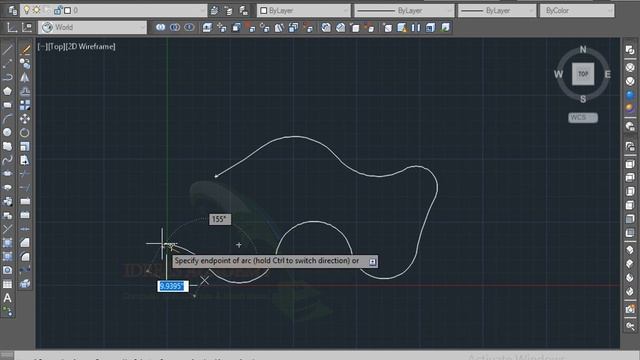
Task: Click the 155° angle dynamic input
Action: [x=220, y=219]
